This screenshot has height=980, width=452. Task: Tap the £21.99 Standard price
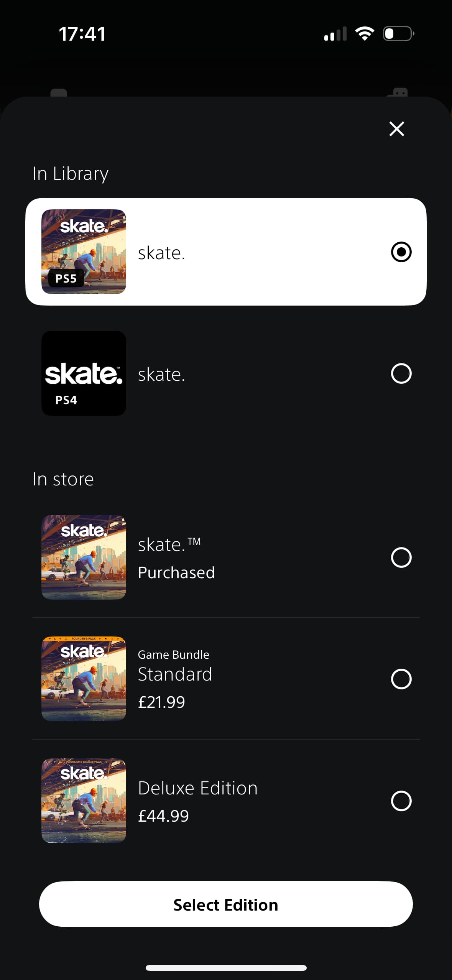[x=161, y=702]
